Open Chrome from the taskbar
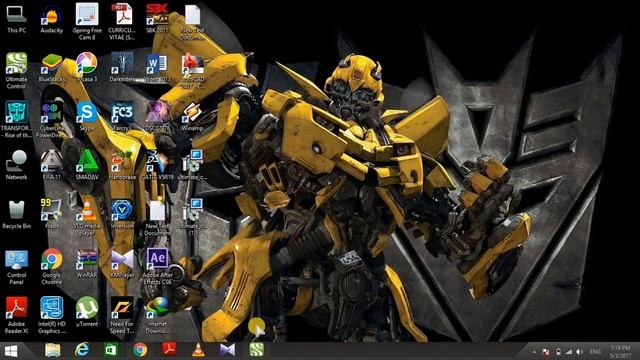 point(140,350)
